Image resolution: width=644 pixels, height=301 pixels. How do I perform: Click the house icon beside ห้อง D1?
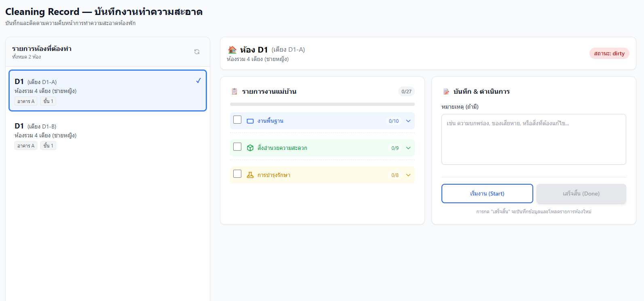click(232, 50)
